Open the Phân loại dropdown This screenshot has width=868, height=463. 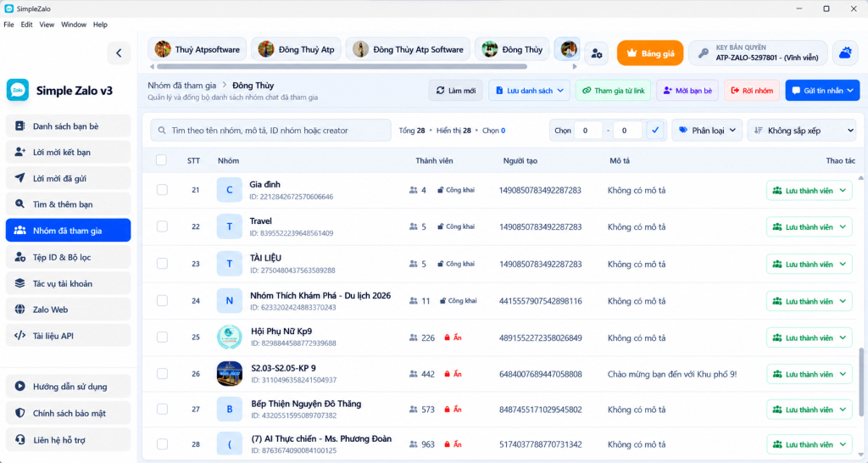click(x=707, y=131)
